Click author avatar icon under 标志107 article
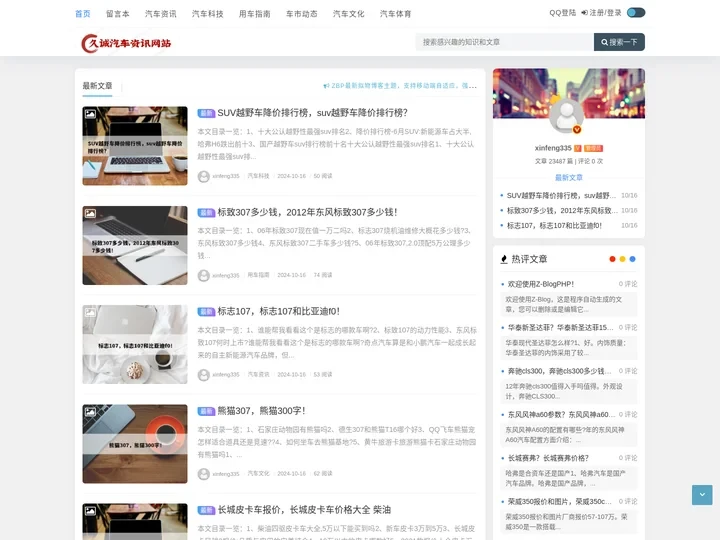Screen dimensions: 720x540 point(203,375)
